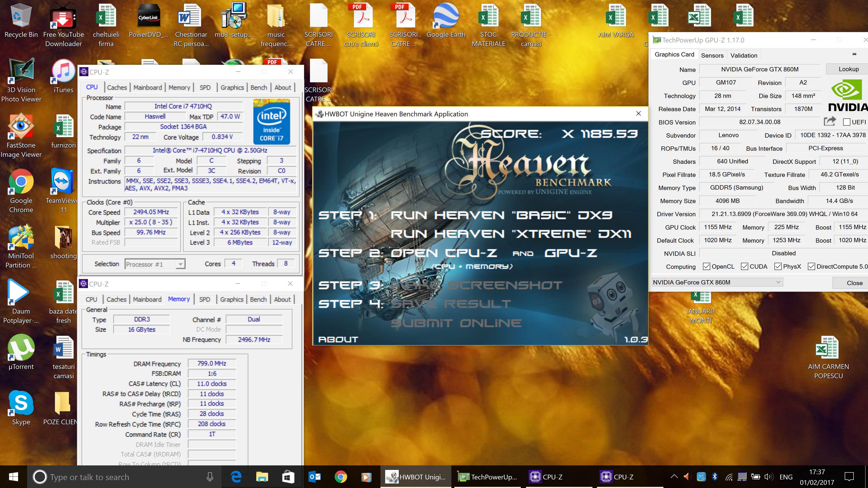Switch to the Sensors tab in GPU-Z

pos(712,55)
